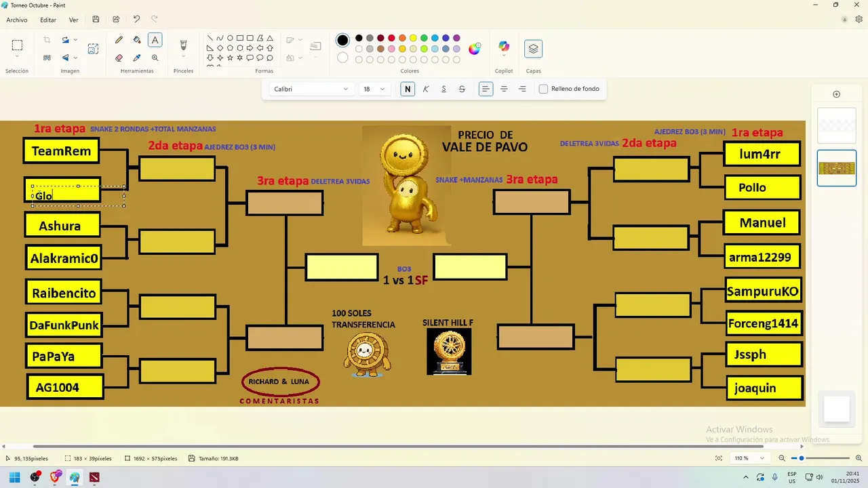
Task: Click the Undo arrow
Action: pyautogui.click(x=136, y=20)
